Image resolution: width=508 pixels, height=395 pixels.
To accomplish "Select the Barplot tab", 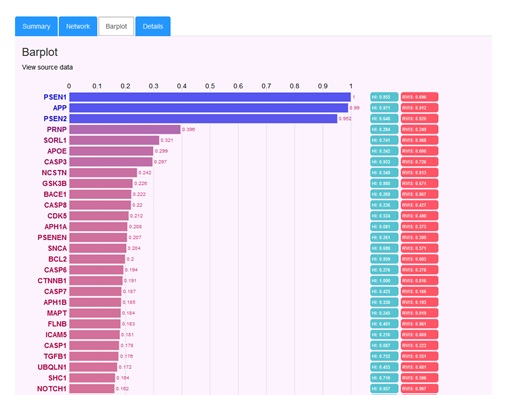I will point(116,26).
